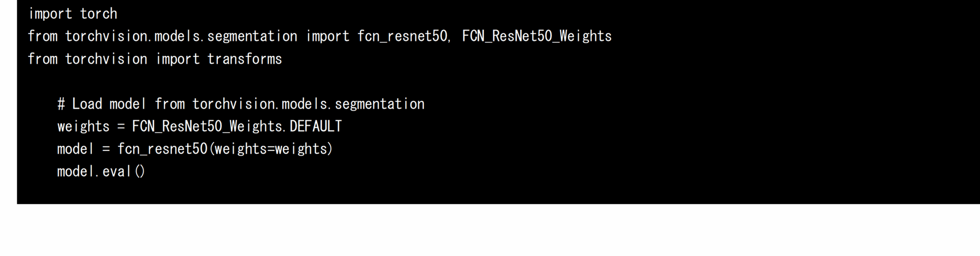Click the 'import torch' line

73,14
